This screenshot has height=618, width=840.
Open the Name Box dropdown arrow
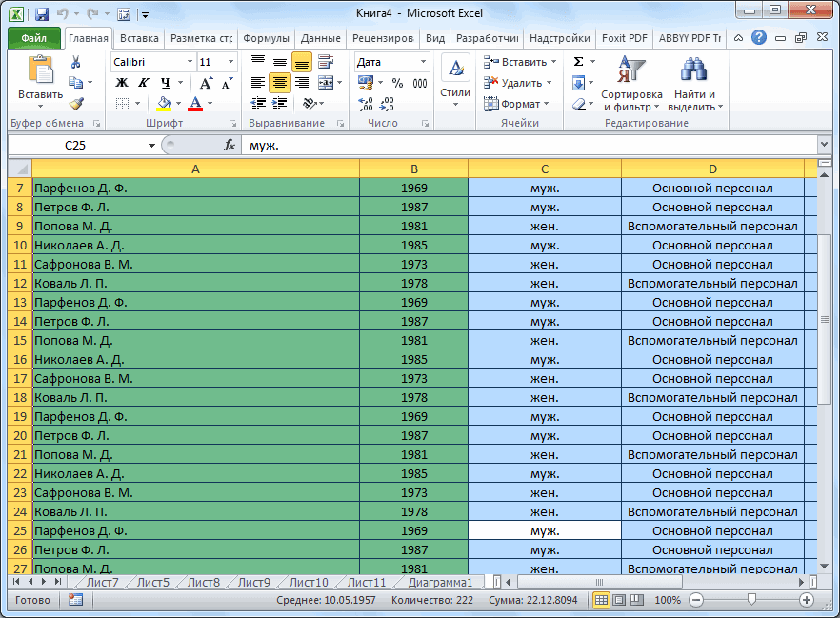click(x=151, y=145)
